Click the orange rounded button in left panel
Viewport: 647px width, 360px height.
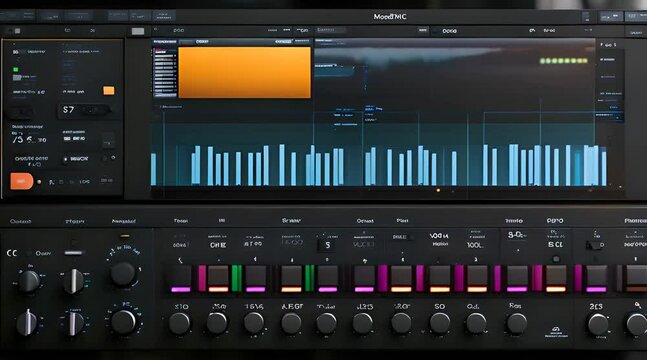pos(21,181)
